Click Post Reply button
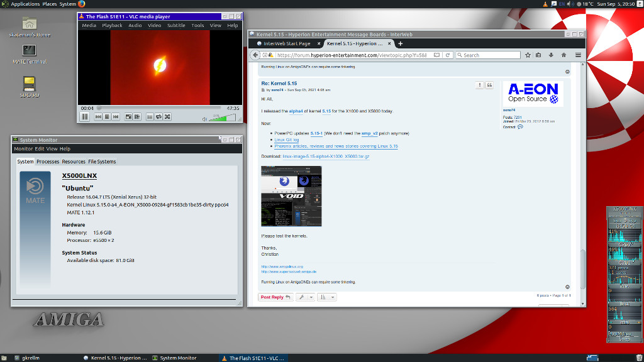Image resolution: width=644 pixels, height=362 pixels. coord(275,297)
